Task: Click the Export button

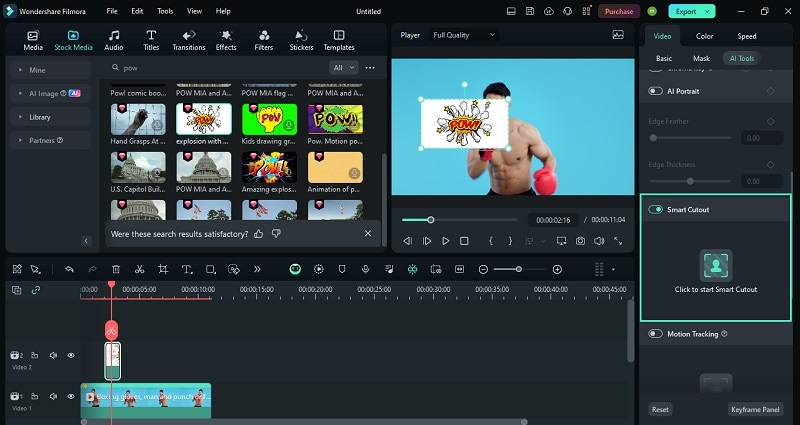Action: pyautogui.click(x=686, y=11)
